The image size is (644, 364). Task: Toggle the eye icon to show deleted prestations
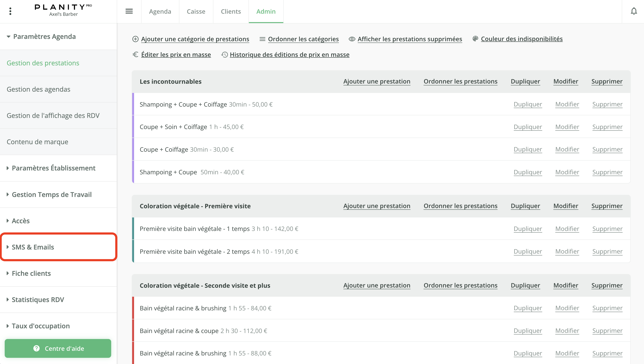point(352,39)
